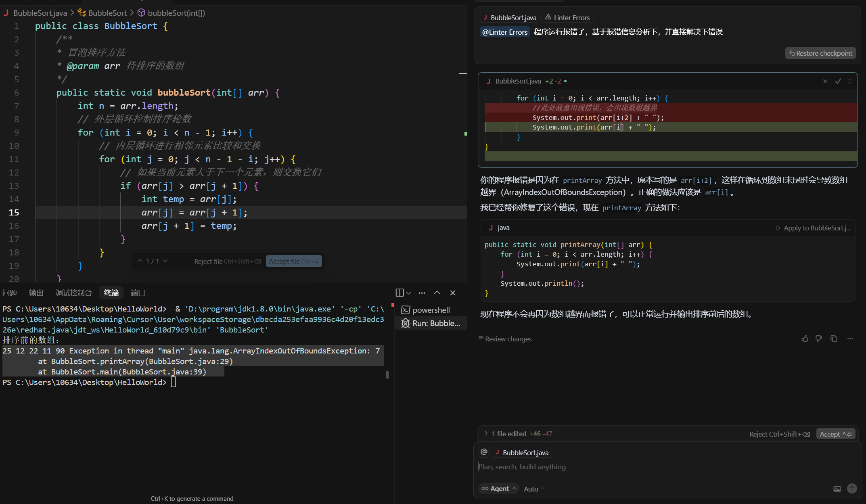The height and width of the screenshot is (504, 866).
Task: Click the send arrow button in chat
Action: tap(852, 489)
